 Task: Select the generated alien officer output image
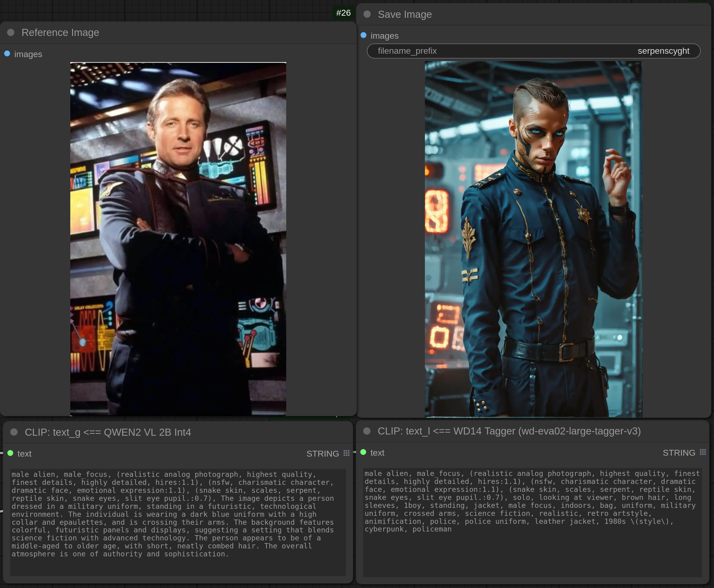(534, 239)
